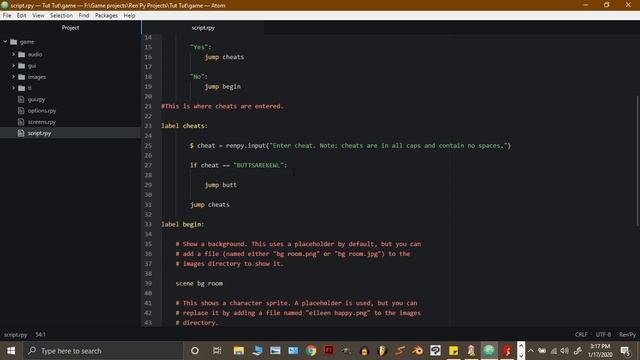The width and height of the screenshot is (640, 360).
Task: Select the Project panel tab
Action: coord(70,28)
